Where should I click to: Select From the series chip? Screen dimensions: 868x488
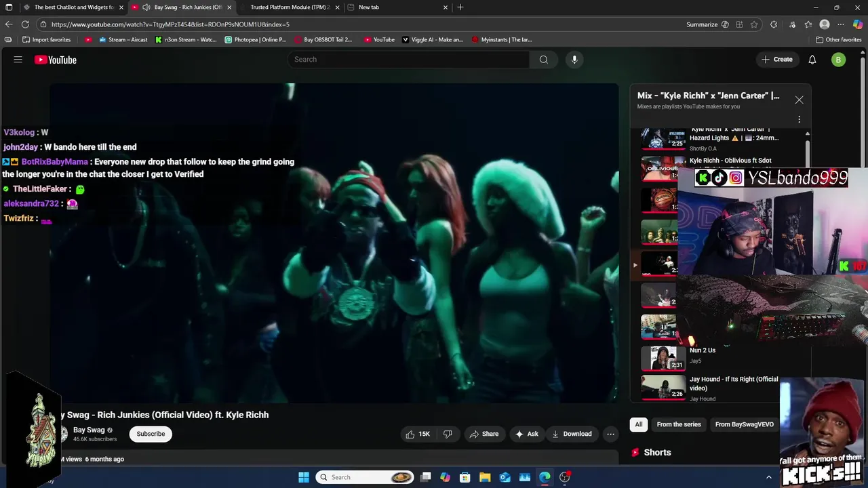pyautogui.click(x=679, y=424)
